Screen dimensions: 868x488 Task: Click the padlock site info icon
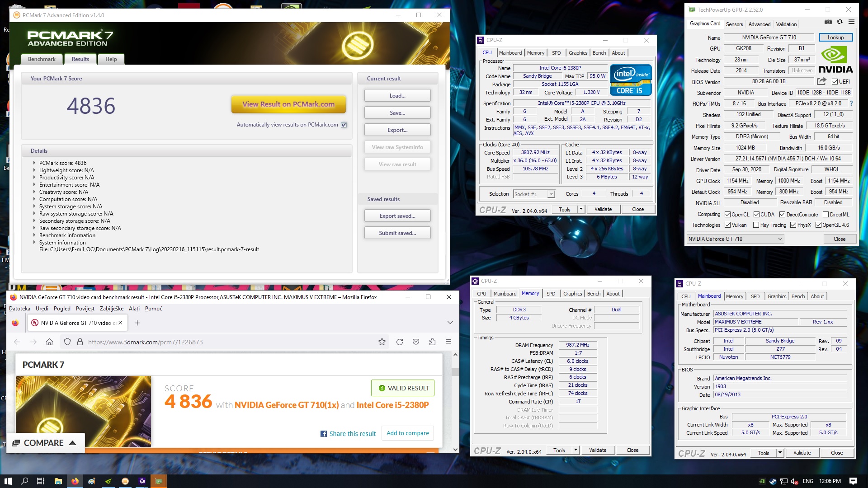click(80, 342)
